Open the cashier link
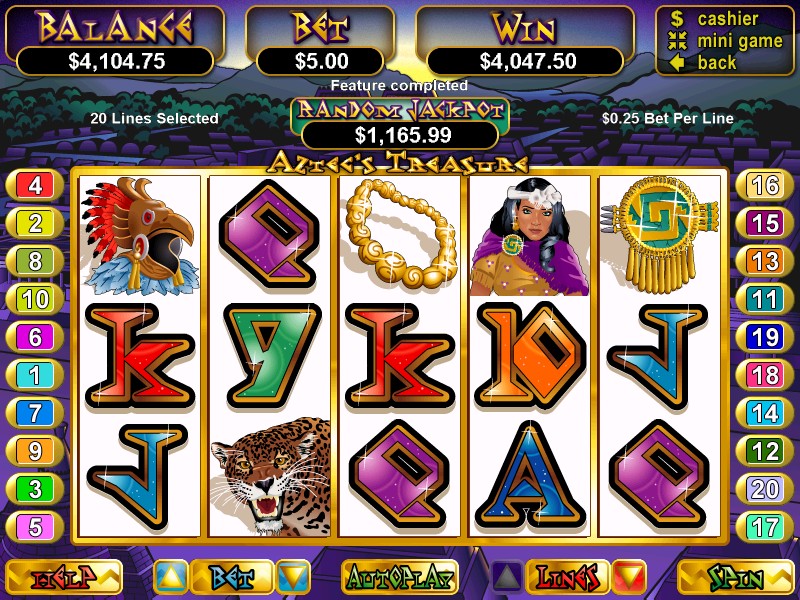The width and height of the screenshot is (800, 600). pos(727,19)
